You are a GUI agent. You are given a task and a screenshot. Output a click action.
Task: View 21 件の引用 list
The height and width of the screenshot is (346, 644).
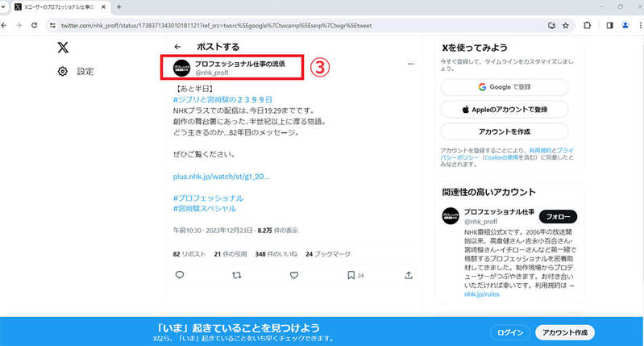(231, 254)
